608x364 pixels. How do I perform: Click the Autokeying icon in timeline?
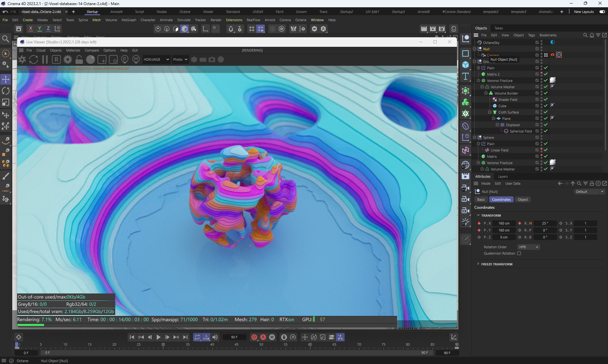coord(263,337)
